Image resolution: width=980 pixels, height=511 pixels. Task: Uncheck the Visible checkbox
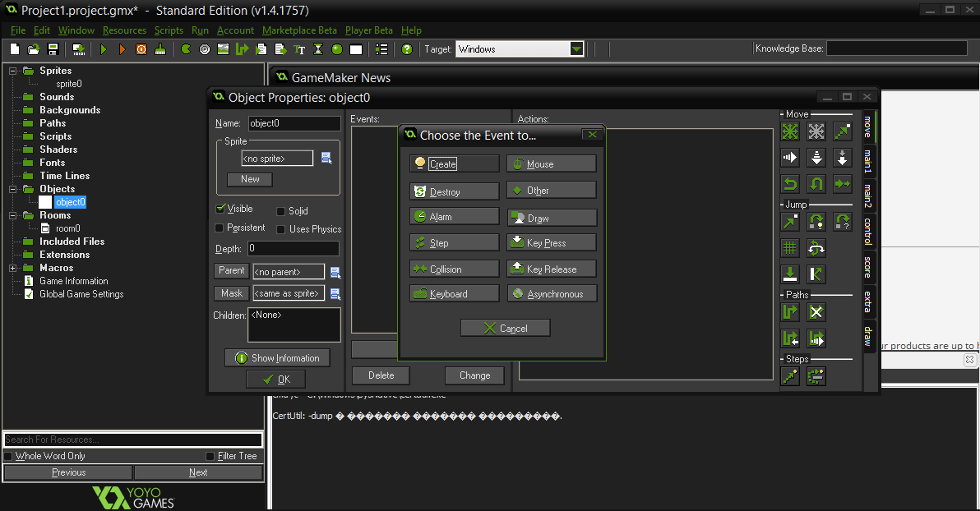click(x=220, y=209)
